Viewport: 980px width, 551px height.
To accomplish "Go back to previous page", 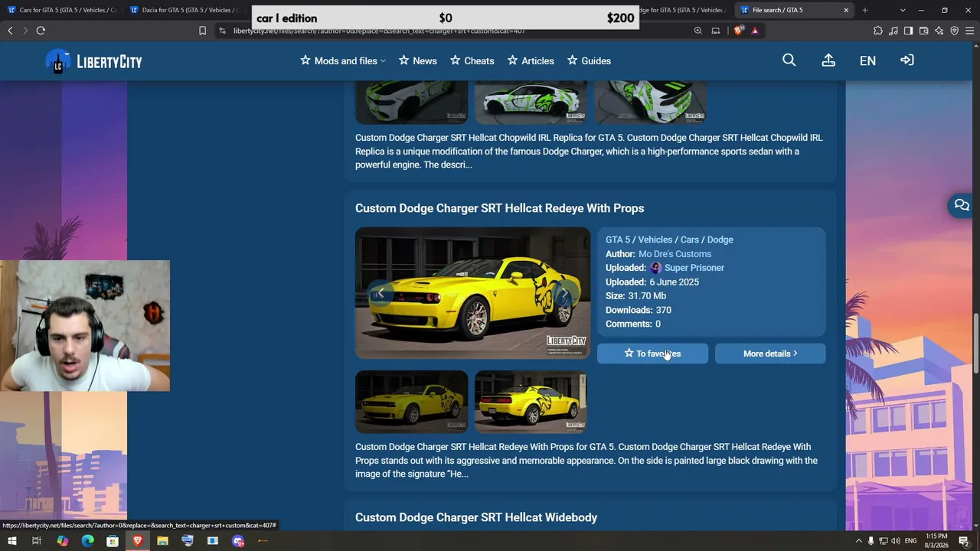I will [10, 31].
